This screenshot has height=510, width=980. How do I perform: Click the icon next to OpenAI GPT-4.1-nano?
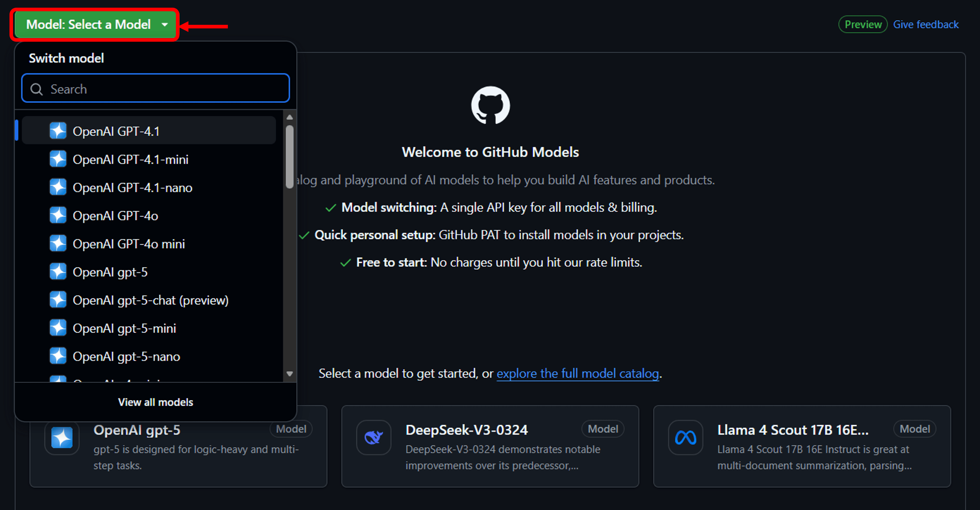(x=58, y=187)
